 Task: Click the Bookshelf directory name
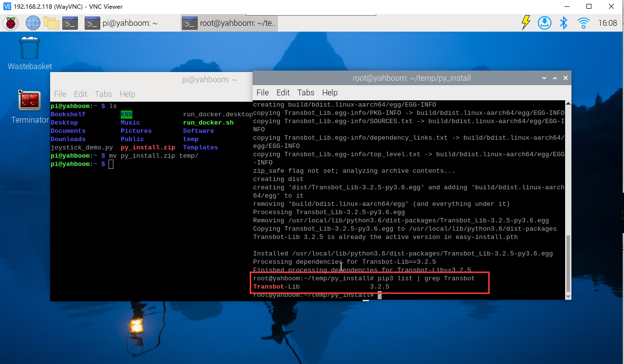click(68, 114)
